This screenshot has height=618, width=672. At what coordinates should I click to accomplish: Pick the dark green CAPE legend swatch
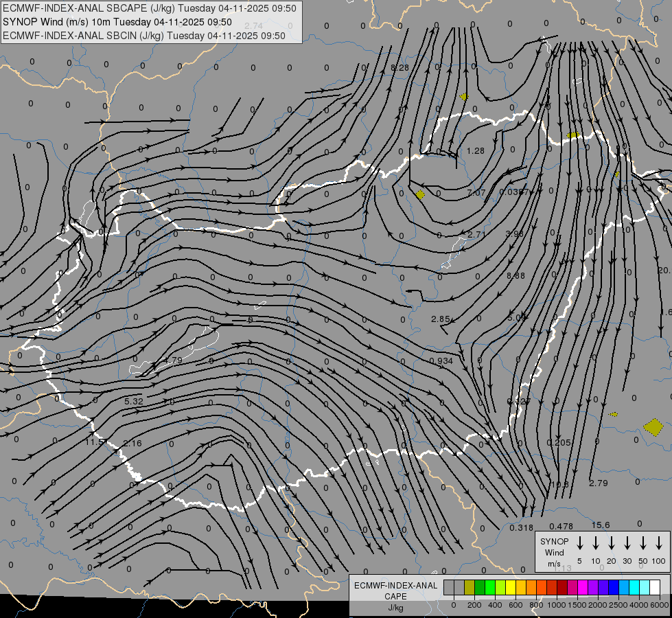click(x=480, y=588)
